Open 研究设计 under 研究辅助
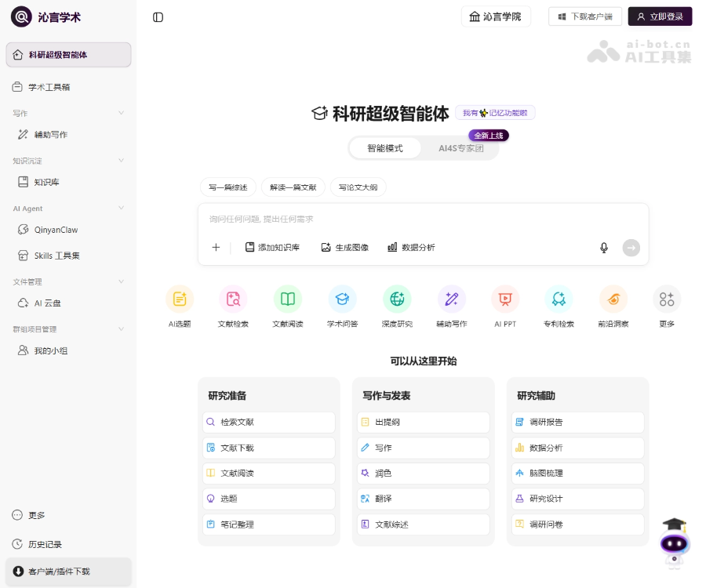Screen dimensions: 706x588 (x=577, y=499)
